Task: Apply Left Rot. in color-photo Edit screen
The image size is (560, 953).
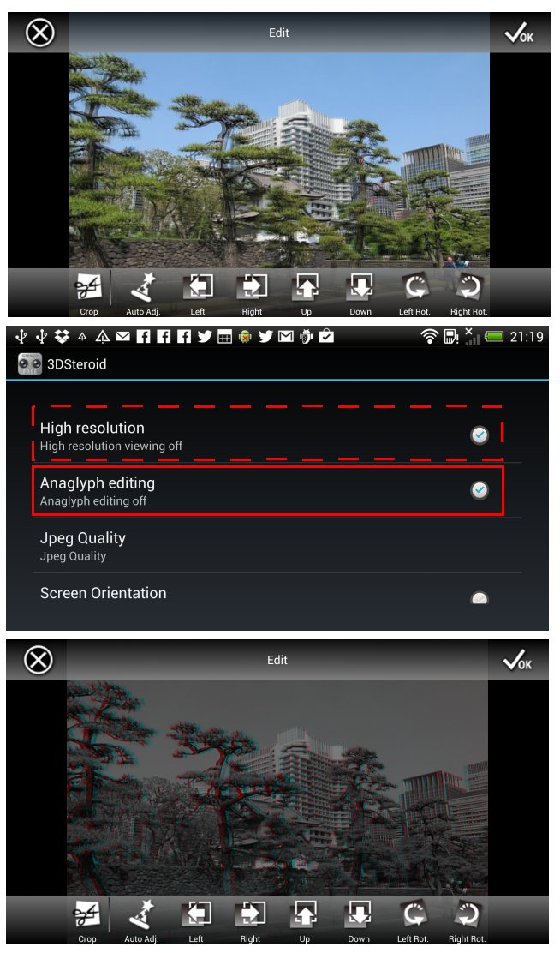Action: click(x=414, y=293)
